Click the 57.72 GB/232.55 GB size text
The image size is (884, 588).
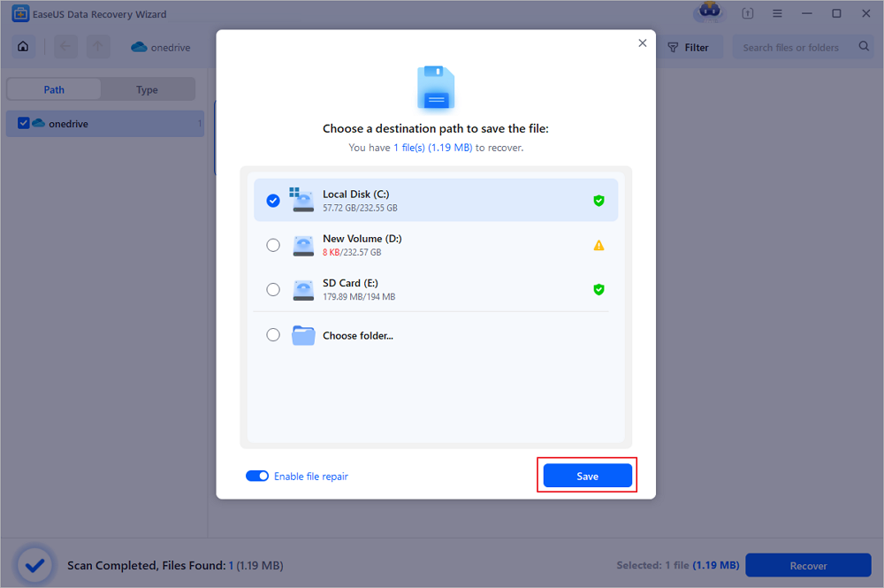(x=360, y=208)
